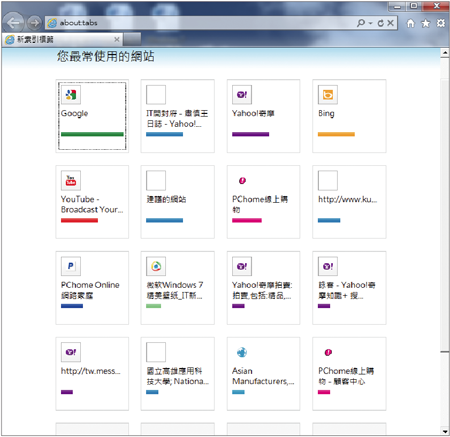Image resolution: width=450 pixels, height=437 pixels.
Task: Click the scroll up arrow of the scrollbar
Action: coord(445,53)
